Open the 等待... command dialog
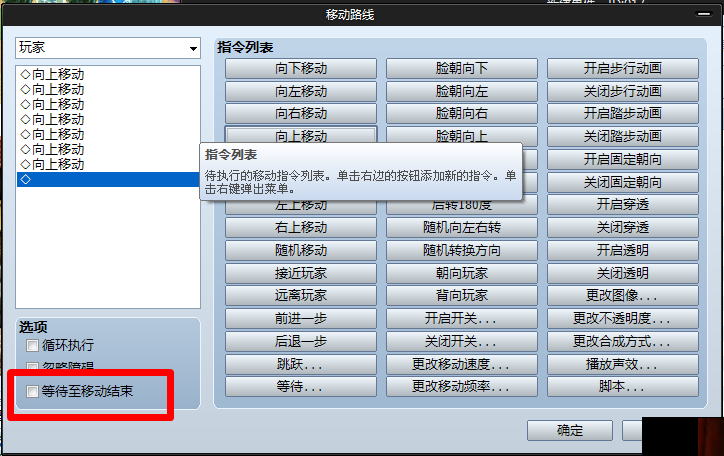The width and height of the screenshot is (724, 456). coord(301,386)
